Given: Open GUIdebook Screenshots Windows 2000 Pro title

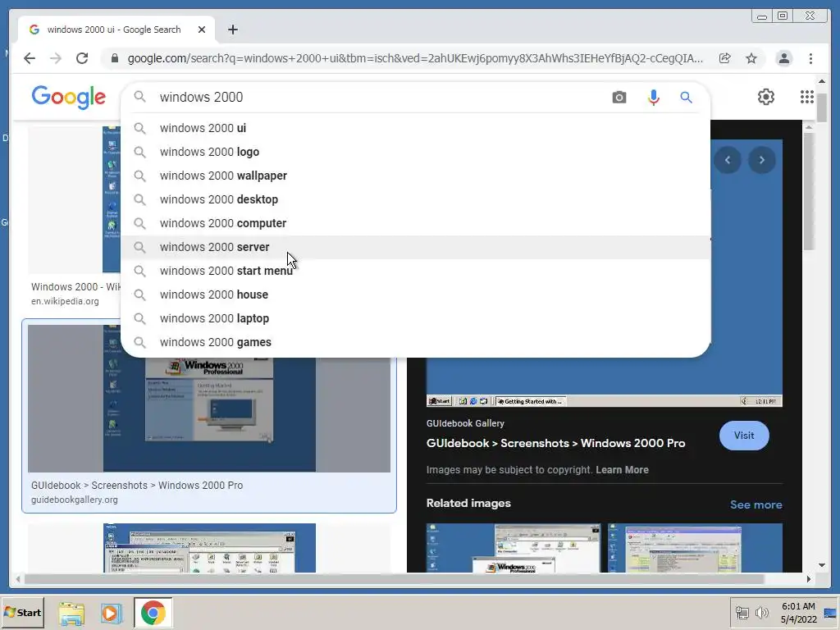Looking at the screenshot, I should pyautogui.click(x=555, y=443).
